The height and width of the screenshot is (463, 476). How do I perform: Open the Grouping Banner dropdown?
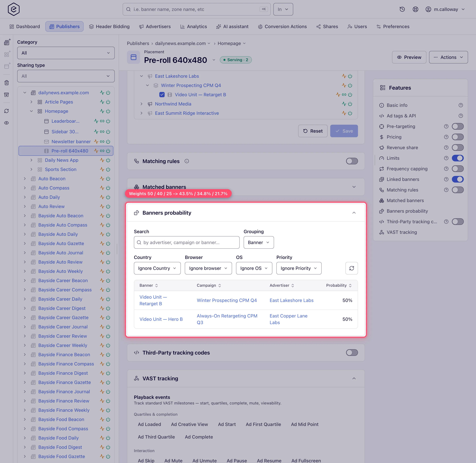[259, 242]
